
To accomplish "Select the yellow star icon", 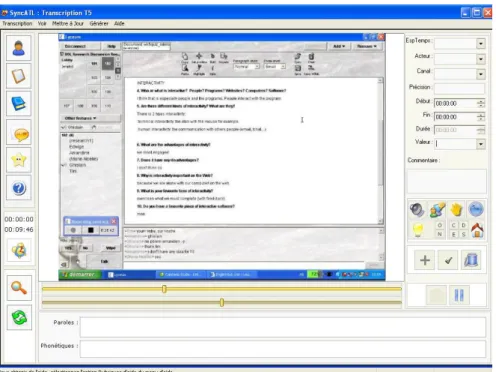I will click(x=19, y=160).
